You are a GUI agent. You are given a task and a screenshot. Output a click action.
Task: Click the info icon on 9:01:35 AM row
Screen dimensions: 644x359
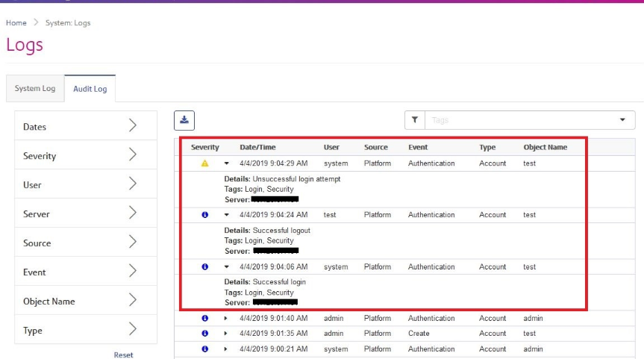click(204, 334)
